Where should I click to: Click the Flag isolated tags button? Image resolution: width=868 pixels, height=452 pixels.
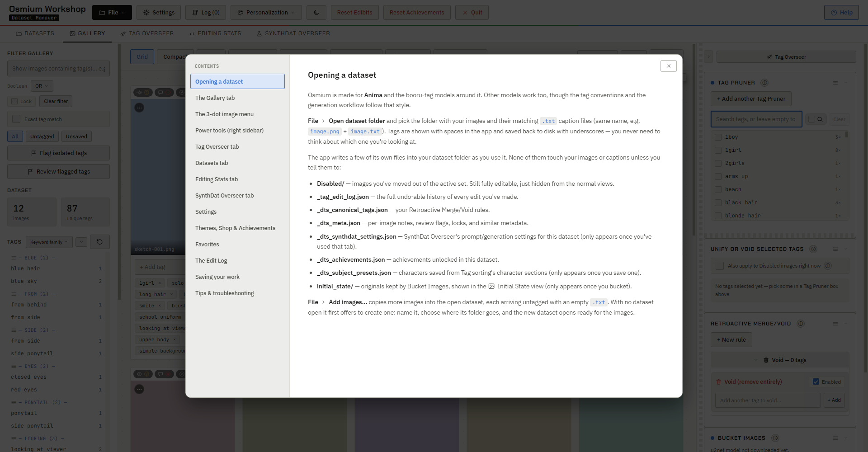(x=58, y=153)
